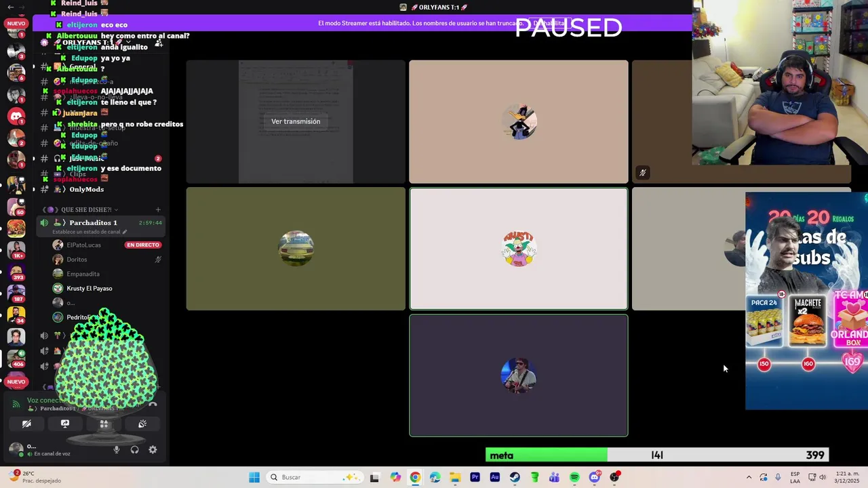The height and width of the screenshot is (488, 868).
Task: Start screen share from voice panel
Action: click(x=65, y=424)
